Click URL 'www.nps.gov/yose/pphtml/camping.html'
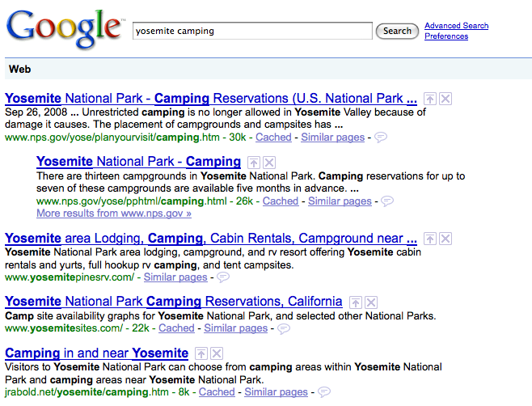This screenshot has height=406, width=532. (132, 201)
